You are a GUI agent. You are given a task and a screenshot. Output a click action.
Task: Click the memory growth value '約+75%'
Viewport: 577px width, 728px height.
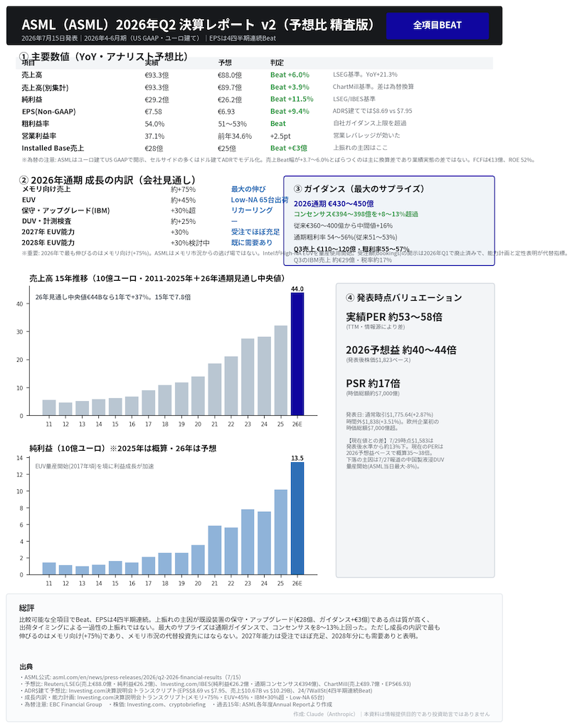[183, 189]
